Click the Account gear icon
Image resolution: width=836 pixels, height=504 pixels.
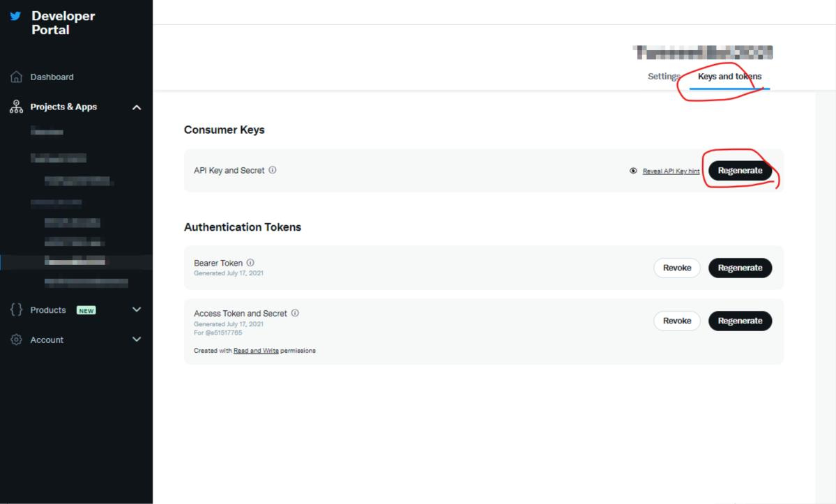click(x=16, y=339)
